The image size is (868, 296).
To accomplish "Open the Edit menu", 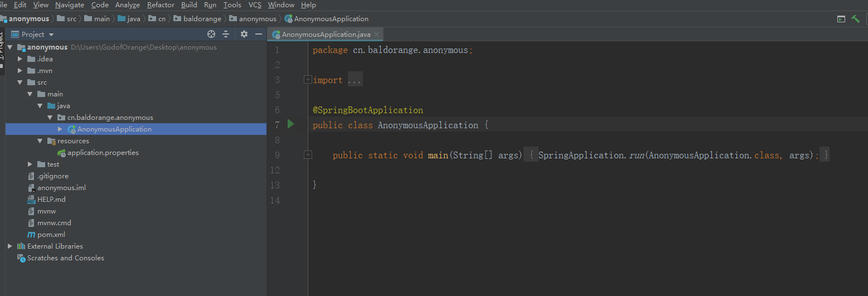I will coord(20,5).
